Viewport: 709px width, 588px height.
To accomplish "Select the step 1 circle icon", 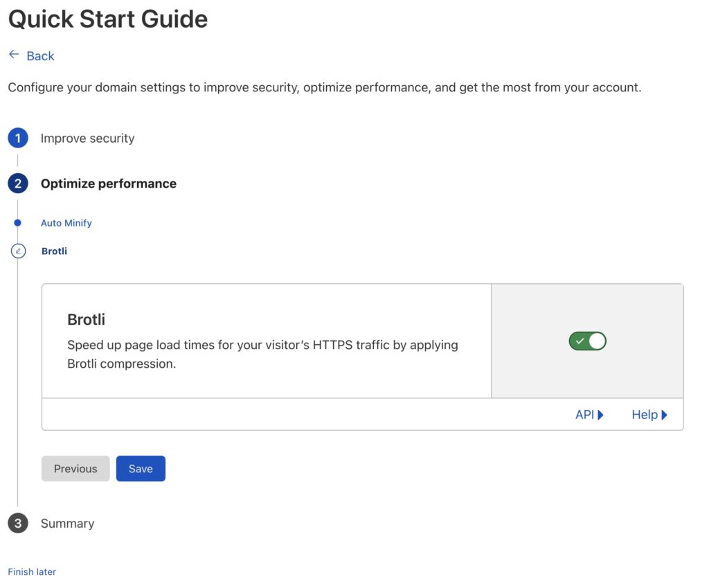I will 18,138.
